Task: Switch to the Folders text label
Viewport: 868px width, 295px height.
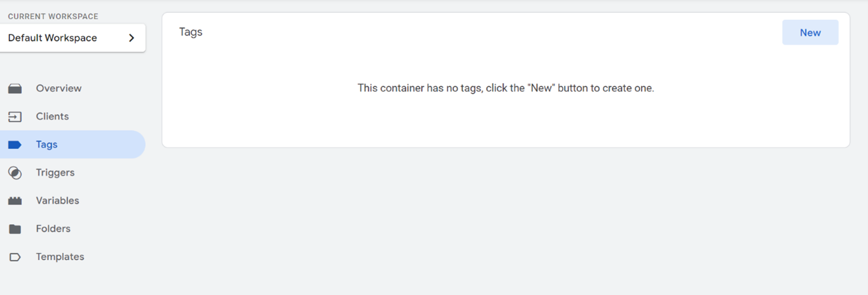Action: 53,228
